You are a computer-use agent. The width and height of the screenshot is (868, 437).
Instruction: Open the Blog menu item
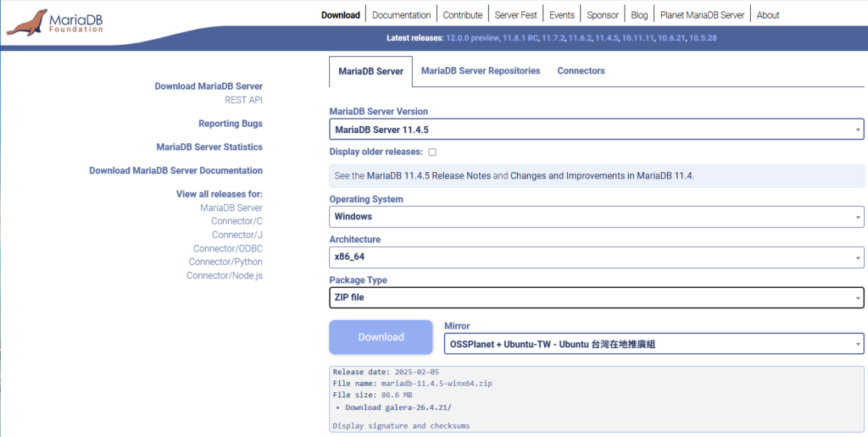[x=639, y=15]
